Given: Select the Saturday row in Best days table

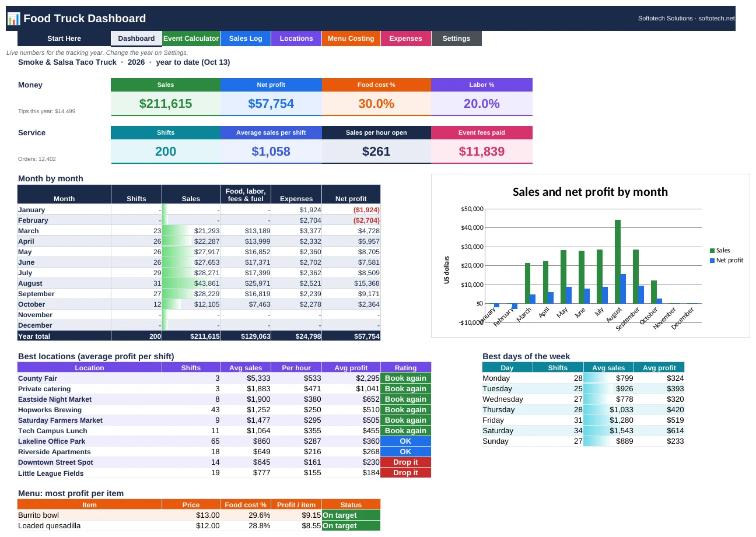Looking at the screenshot, I should (583, 431).
